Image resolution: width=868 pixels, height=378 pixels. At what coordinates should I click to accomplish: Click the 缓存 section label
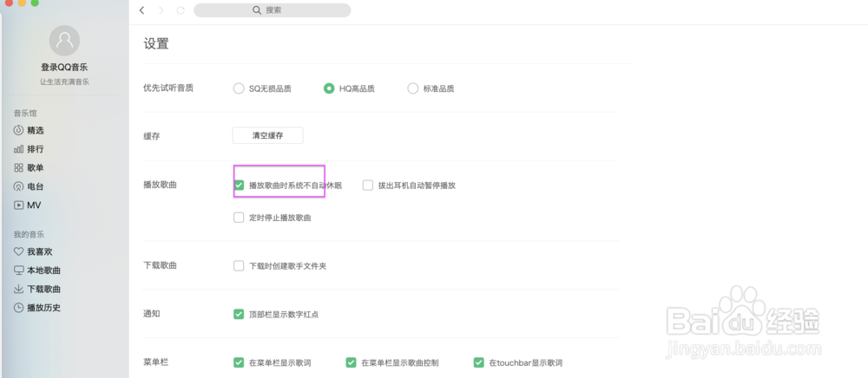pos(152,136)
